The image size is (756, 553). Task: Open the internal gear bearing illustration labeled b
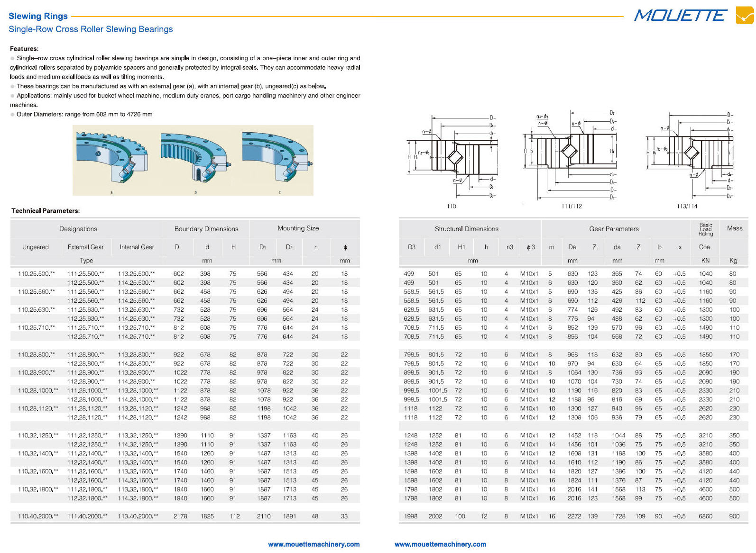click(195, 158)
